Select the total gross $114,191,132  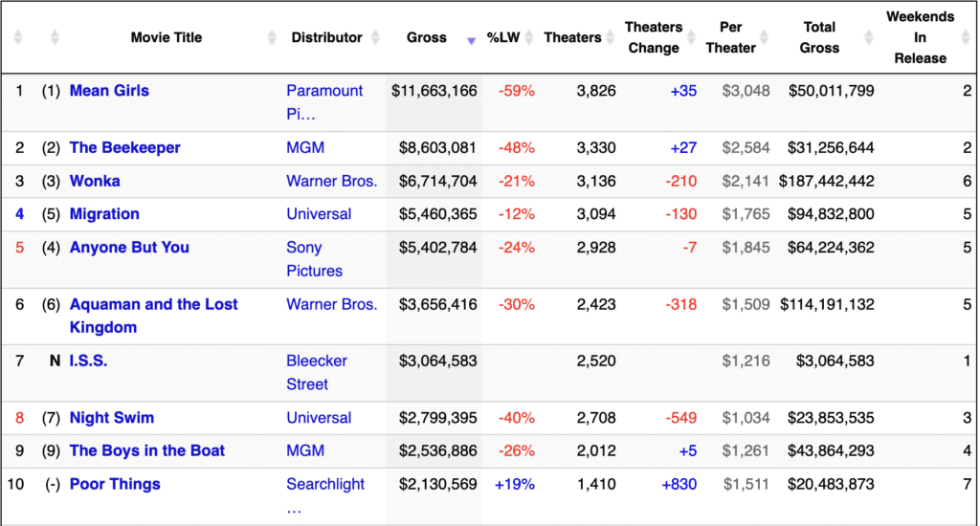point(827,304)
